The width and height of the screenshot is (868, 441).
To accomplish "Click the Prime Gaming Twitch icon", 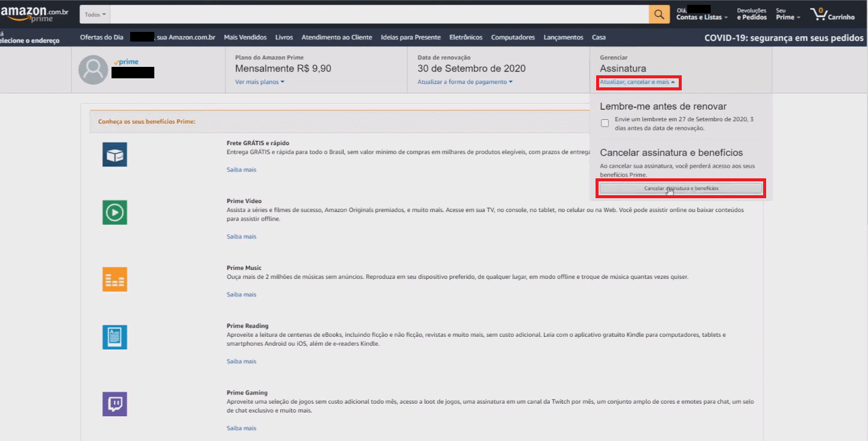I will [115, 404].
